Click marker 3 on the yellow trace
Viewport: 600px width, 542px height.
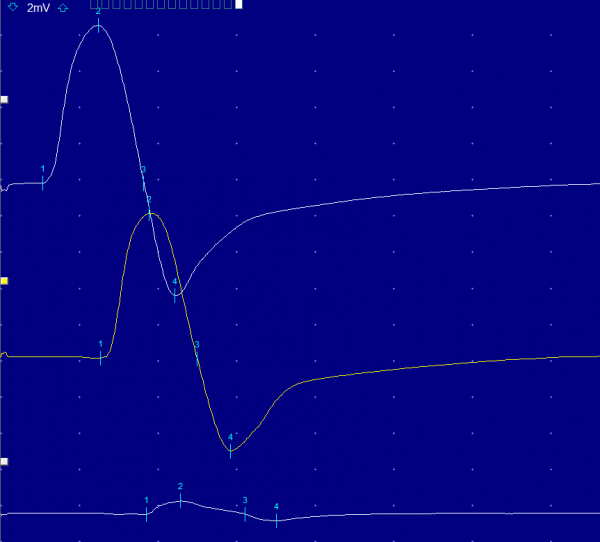tap(197, 355)
